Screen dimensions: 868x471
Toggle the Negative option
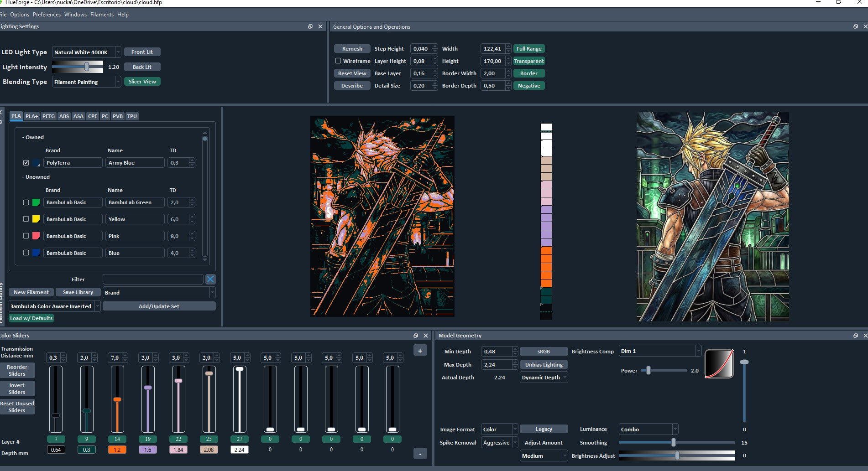tap(529, 86)
